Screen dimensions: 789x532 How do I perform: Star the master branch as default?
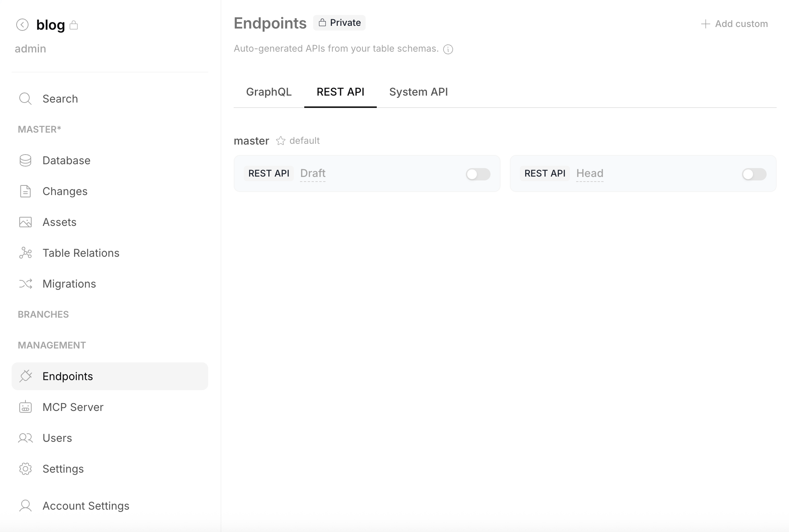(281, 141)
